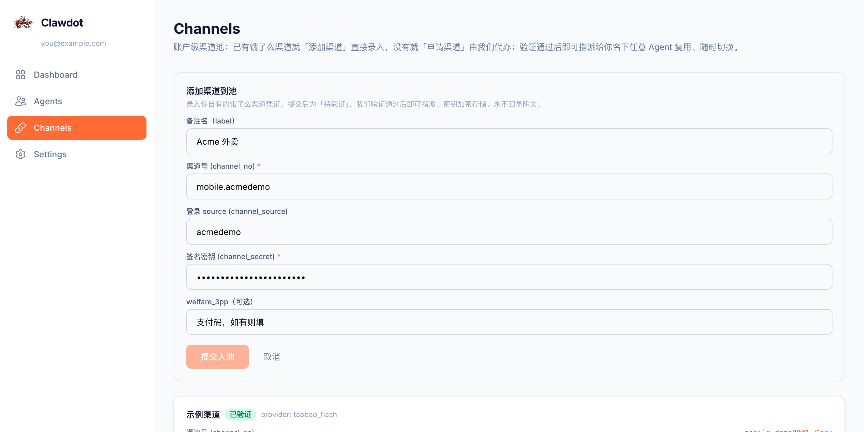Click the Channels page heading

[207, 29]
